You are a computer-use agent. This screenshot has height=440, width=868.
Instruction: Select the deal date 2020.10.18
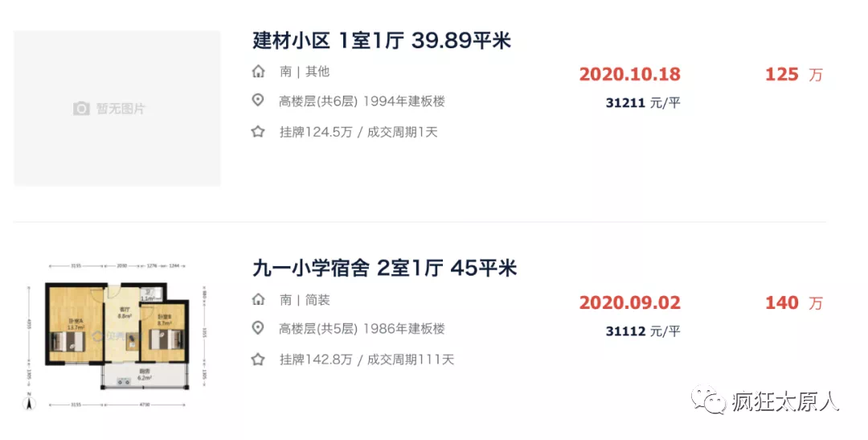[630, 74]
